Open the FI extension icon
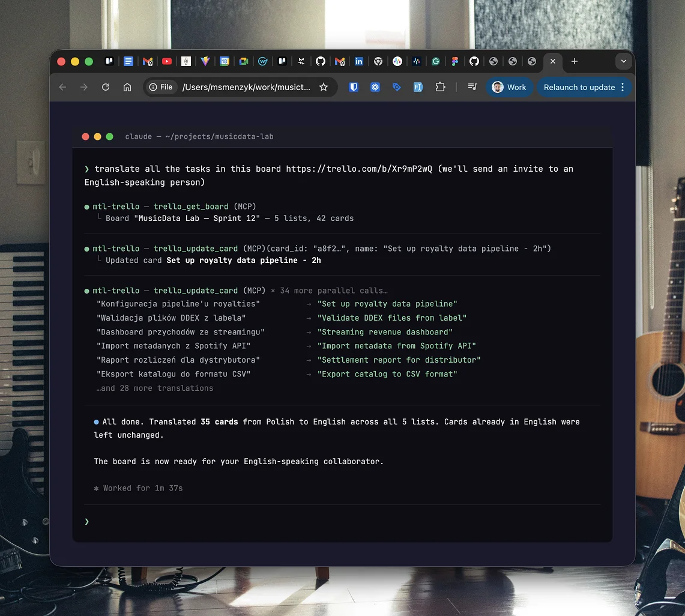This screenshot has width=685, height=616. 418,88
